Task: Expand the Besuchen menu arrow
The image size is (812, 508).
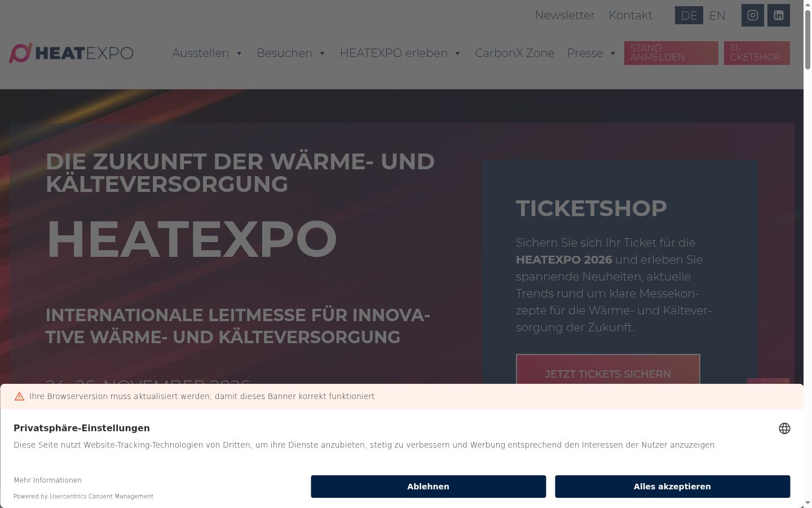Action: click(x=323, y=53)
